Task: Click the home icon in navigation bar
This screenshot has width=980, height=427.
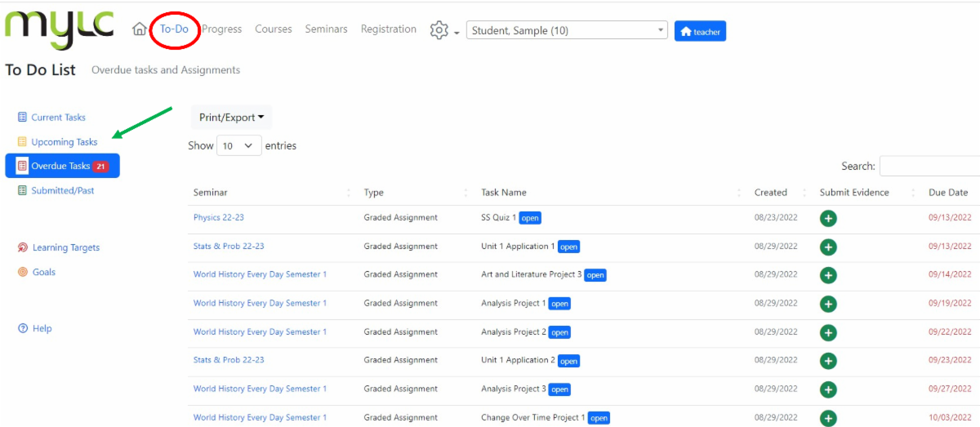Action: pyautogui.click(x=140, y=29)
